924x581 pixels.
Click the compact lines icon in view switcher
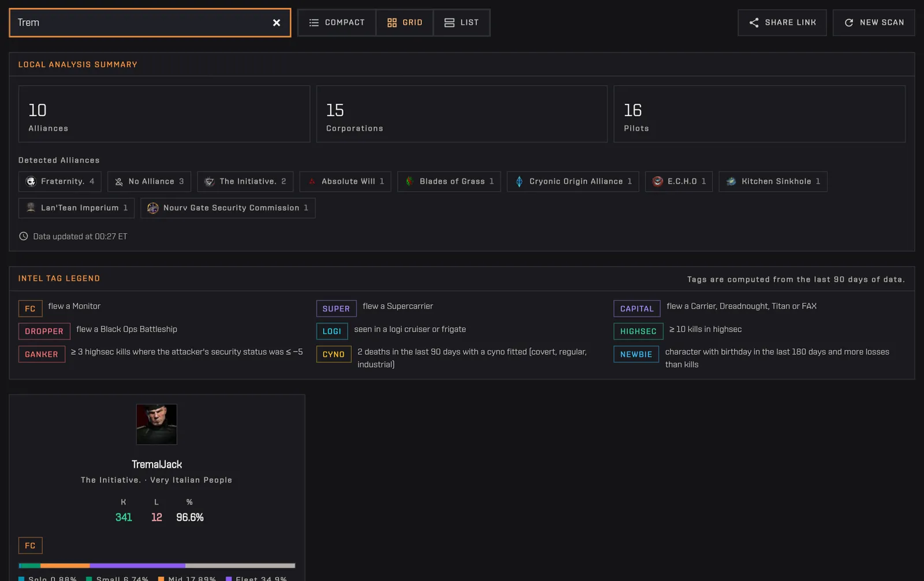(x=314, y=23)
